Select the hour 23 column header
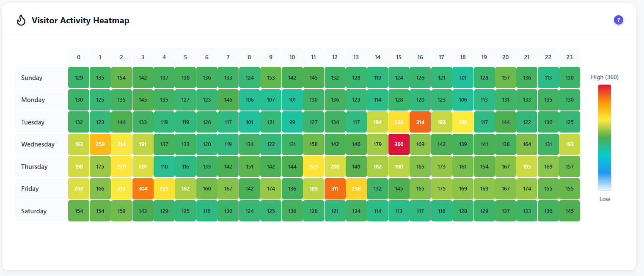This screenshot has height=276, width=644. pos(570,57)
